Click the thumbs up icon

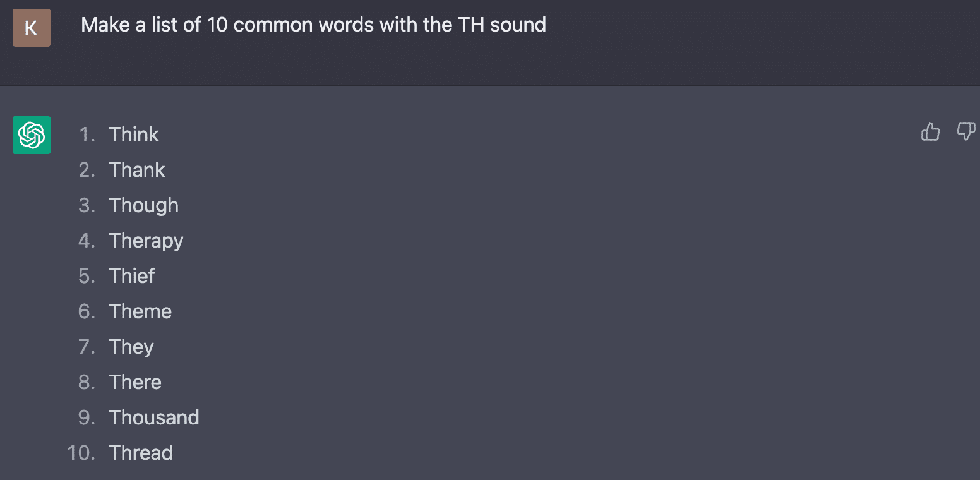coord(930,132)
